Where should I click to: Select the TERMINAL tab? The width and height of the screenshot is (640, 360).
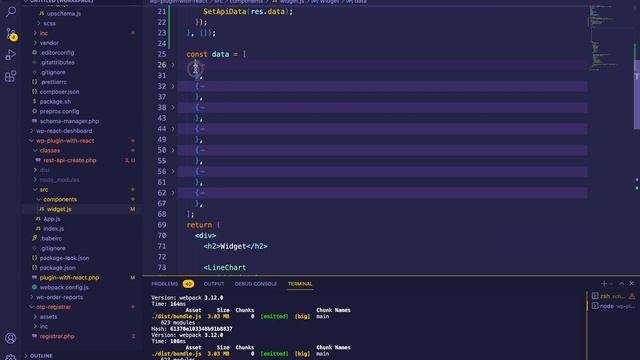pos(300,284)
